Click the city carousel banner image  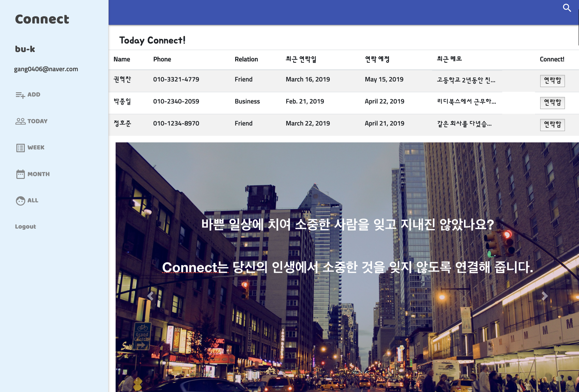(x=347, y=324)
